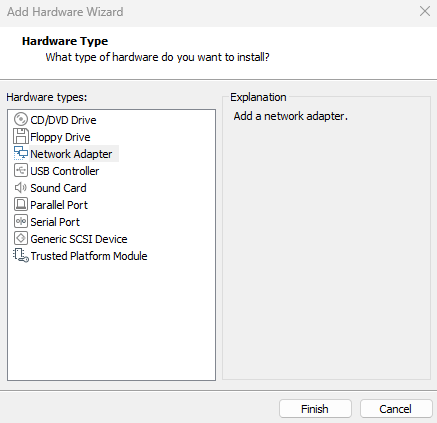Screen dimensions: 437x423
Task: Click the Parallel Port icon
Action: point(21,204)
